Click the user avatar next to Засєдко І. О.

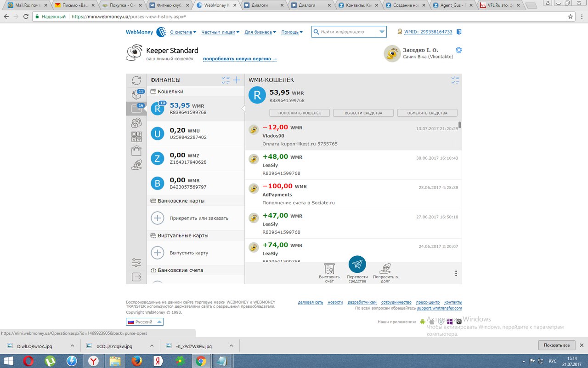(x=392, y=53)
